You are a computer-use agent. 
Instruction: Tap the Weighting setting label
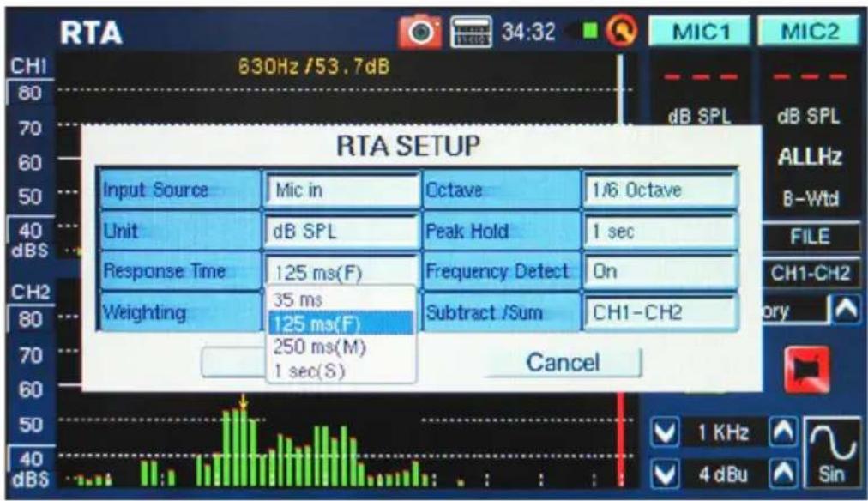(144, 313)
